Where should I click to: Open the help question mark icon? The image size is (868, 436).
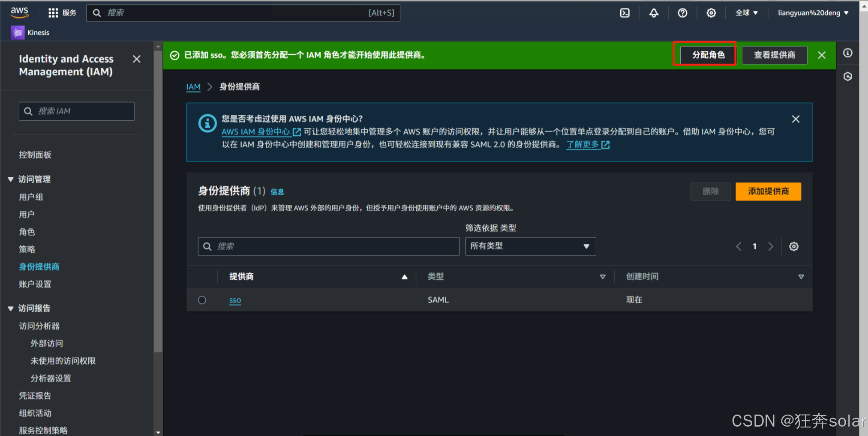[x=682, y=13]
